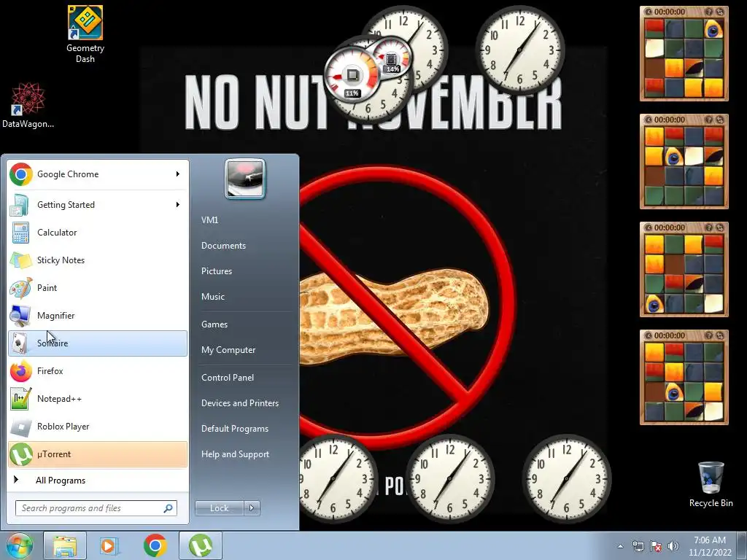Open the clock showing 7:06 AM
747x560 pixels.
(710, 546)
